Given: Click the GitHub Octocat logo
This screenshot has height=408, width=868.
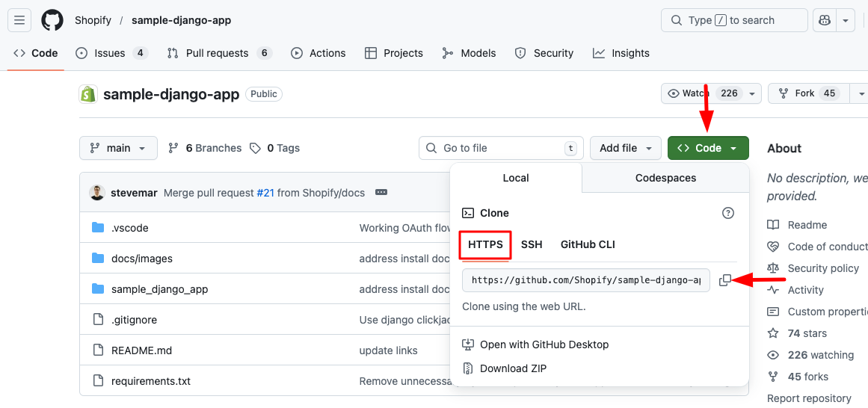Looking at the screenshot, I should coord(52,20).
